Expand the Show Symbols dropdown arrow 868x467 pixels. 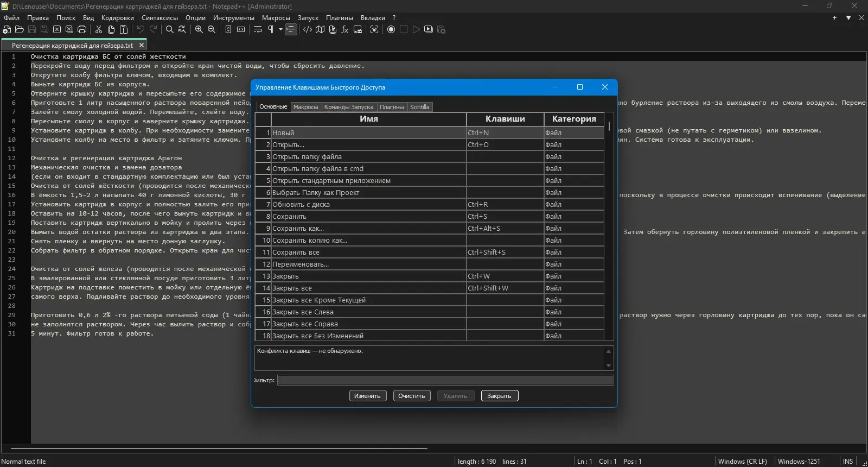[280, 29]
